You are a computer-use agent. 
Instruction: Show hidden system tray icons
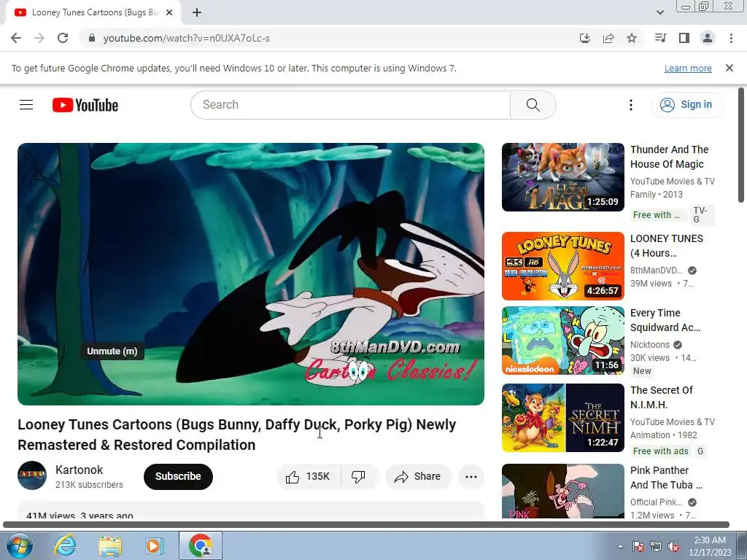point(620,546)
